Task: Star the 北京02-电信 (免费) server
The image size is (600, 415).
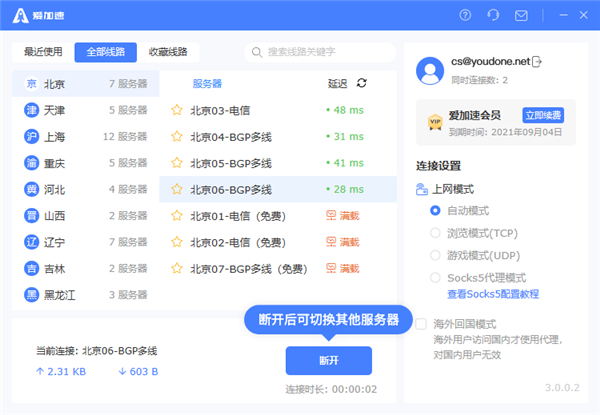Action: pos(177,242)
